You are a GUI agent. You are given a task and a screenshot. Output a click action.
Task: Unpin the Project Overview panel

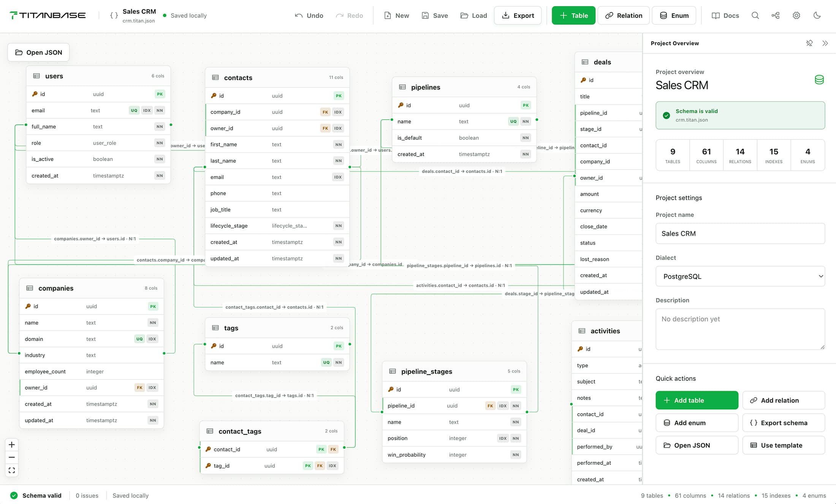pos(809,43)
